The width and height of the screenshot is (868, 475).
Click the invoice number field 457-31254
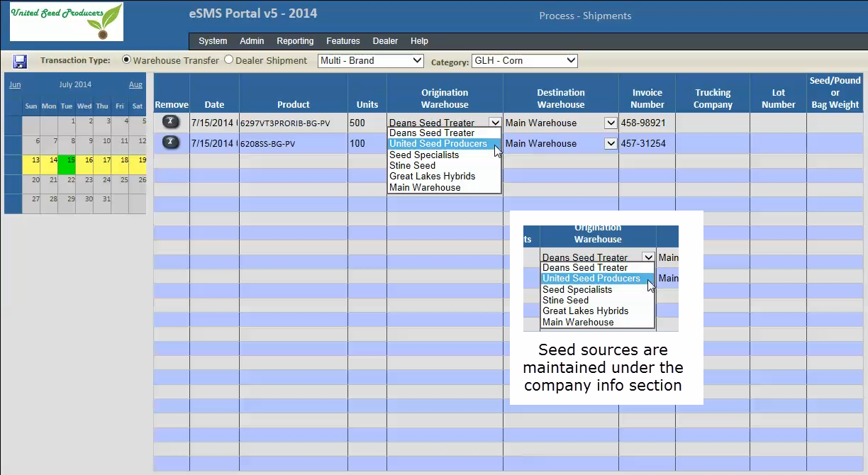[647, 143]
